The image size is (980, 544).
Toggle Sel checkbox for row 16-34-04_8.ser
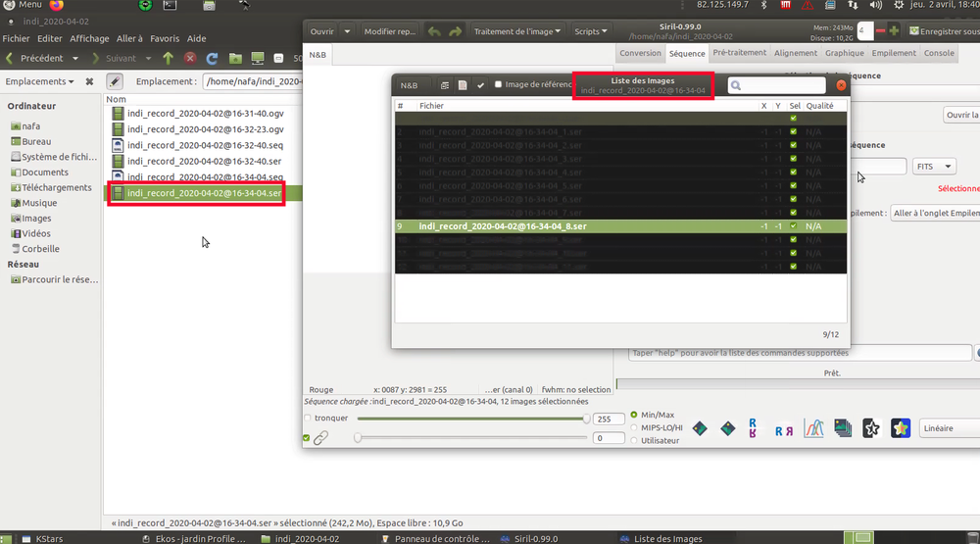pos(794,226)
